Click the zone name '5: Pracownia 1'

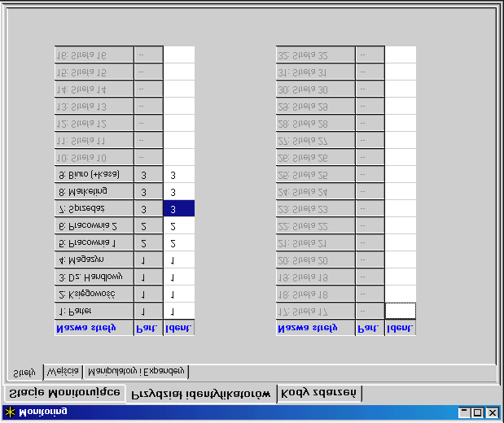point(94,243)
